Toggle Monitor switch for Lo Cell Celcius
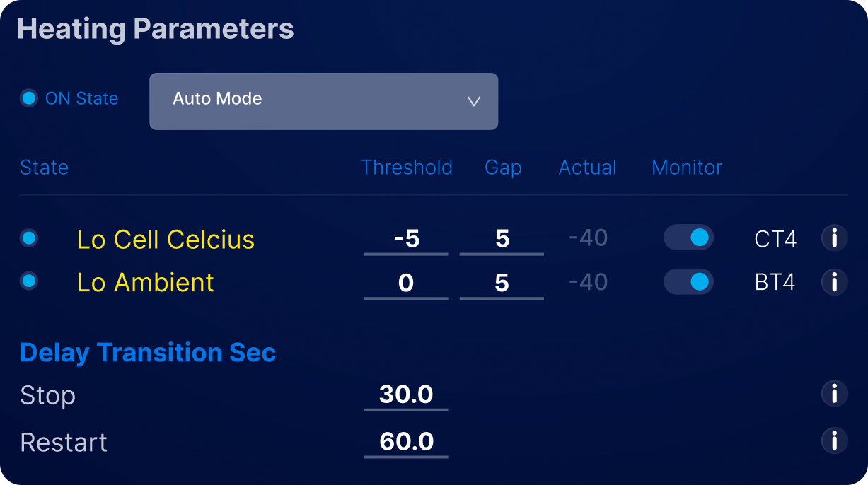 click(x=688, y=238)
